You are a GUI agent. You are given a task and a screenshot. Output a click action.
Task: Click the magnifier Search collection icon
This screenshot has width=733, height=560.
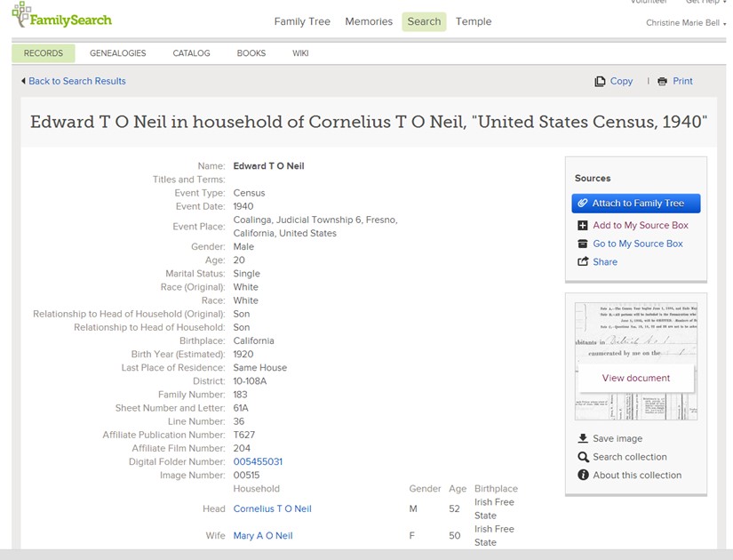583,457
